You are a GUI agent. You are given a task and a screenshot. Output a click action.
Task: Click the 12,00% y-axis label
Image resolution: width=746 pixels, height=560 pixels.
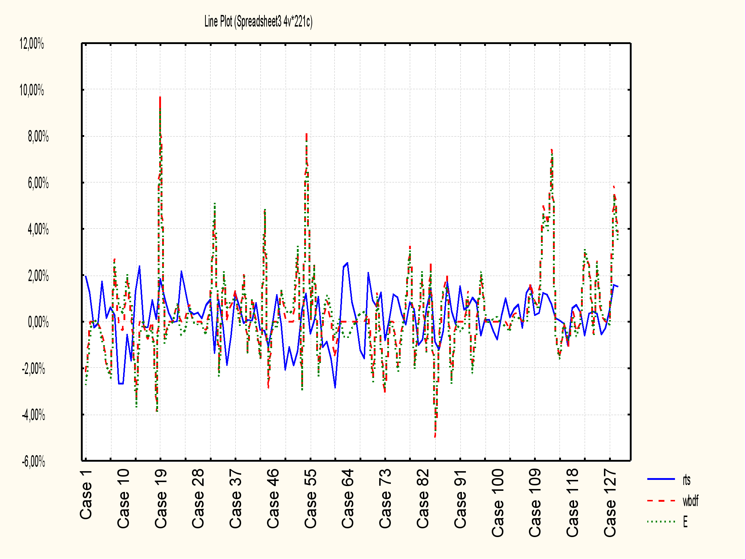32,44
